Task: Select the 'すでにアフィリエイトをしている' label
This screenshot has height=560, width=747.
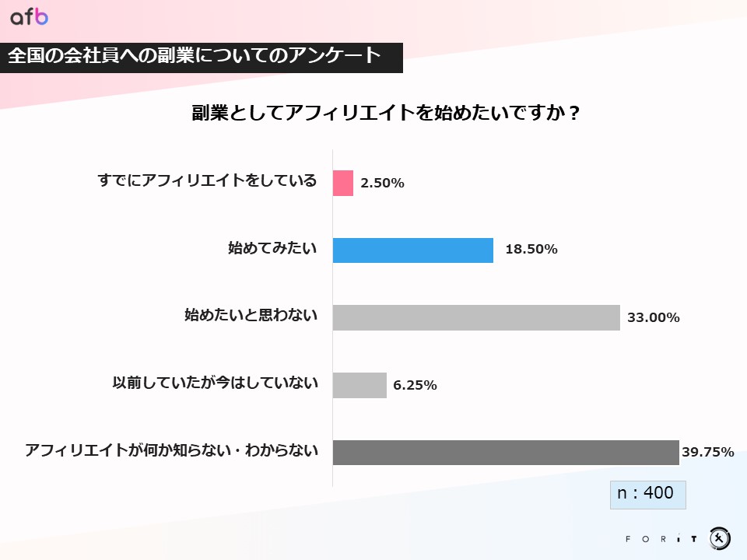Action: [208, 181]
